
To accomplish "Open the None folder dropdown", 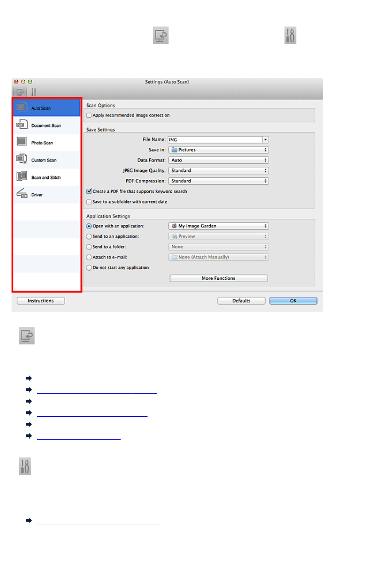I will (218, 247).
